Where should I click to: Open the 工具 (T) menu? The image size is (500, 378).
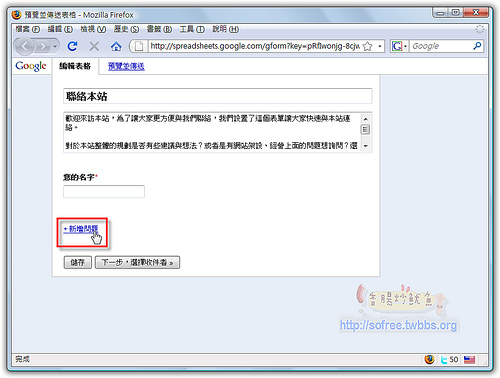(x=192, y=29)
